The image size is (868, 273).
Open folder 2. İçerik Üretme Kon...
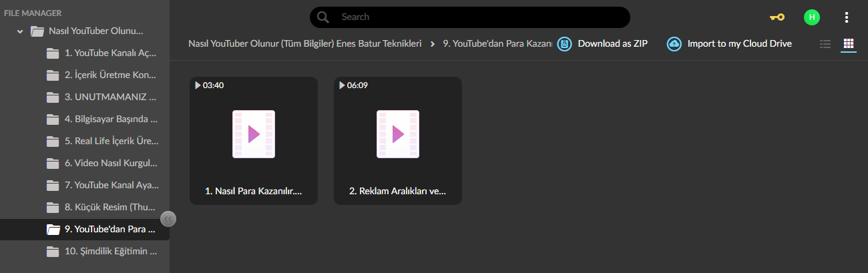coord(111,75)
